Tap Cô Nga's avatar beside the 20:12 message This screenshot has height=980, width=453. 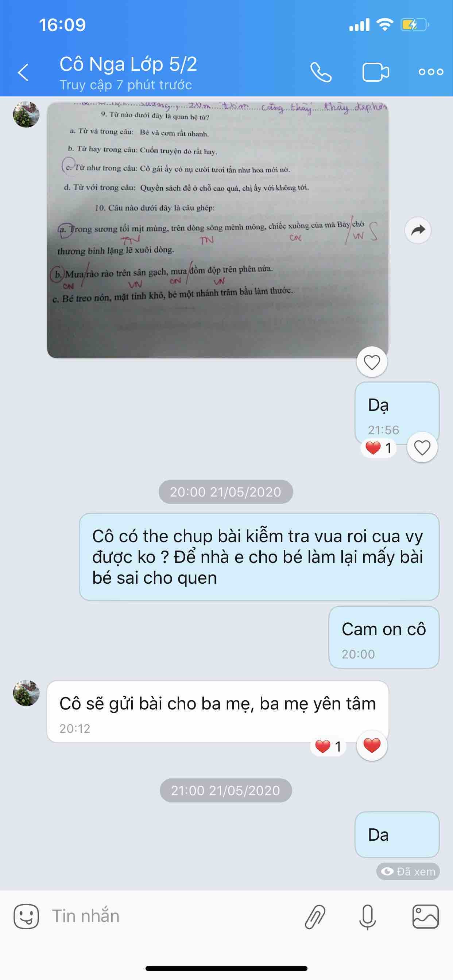pos(26,693)
